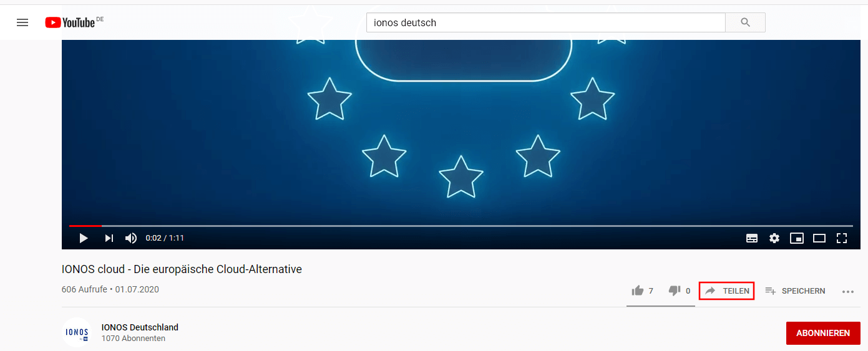Share the video via Teilen

727,291
